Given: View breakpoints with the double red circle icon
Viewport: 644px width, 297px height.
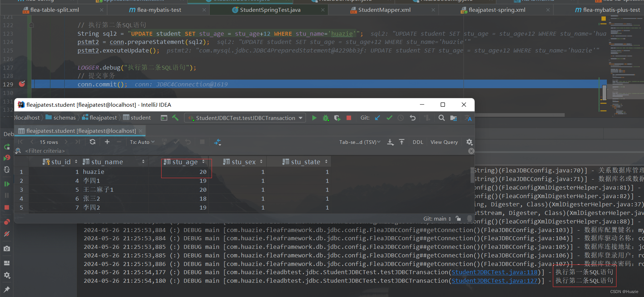Looking at the screenshot, I should pos(7,222).
